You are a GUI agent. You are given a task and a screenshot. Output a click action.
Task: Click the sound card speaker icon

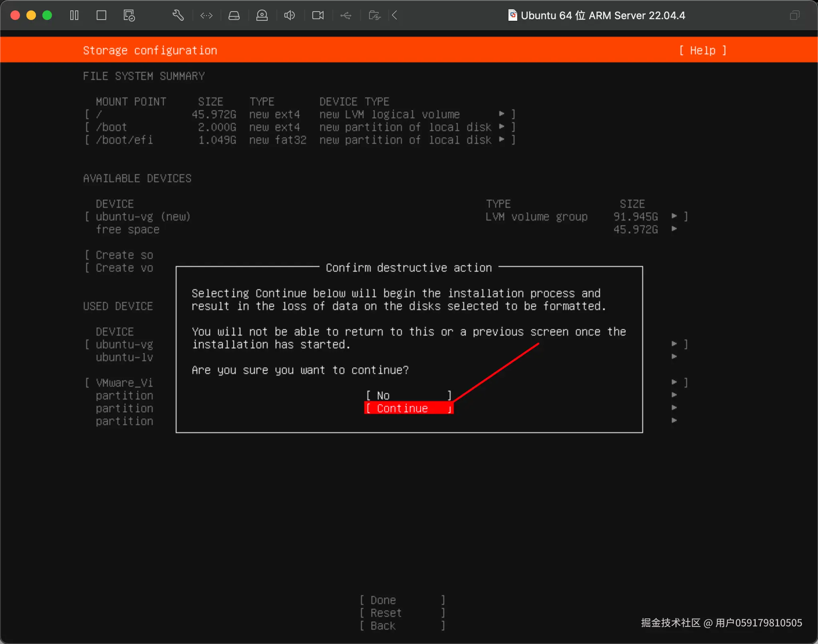click(x=290, y=16)
